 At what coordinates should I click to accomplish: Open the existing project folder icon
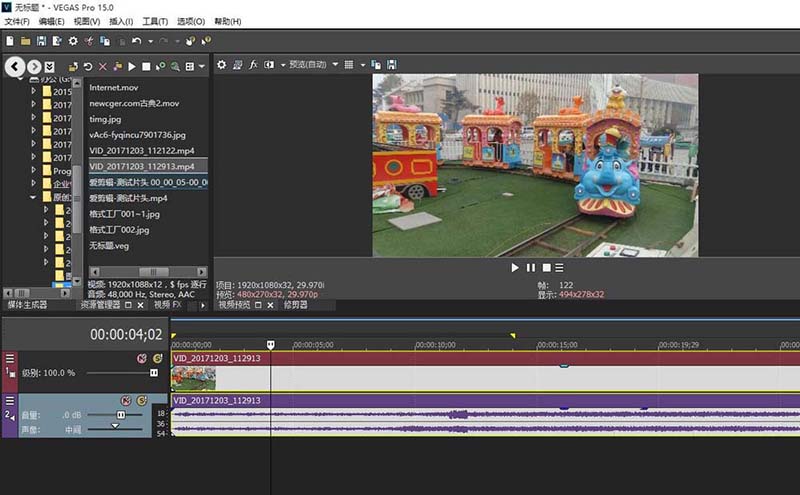(25, 41)
